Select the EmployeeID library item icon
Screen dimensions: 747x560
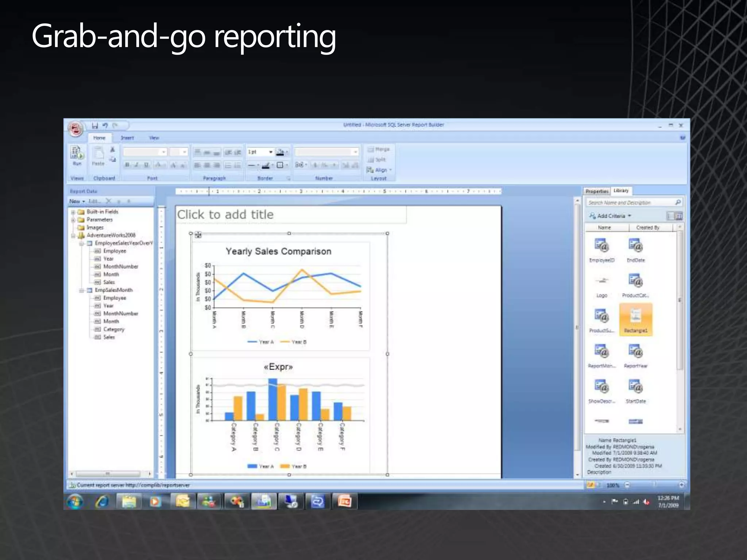[601, 246]
